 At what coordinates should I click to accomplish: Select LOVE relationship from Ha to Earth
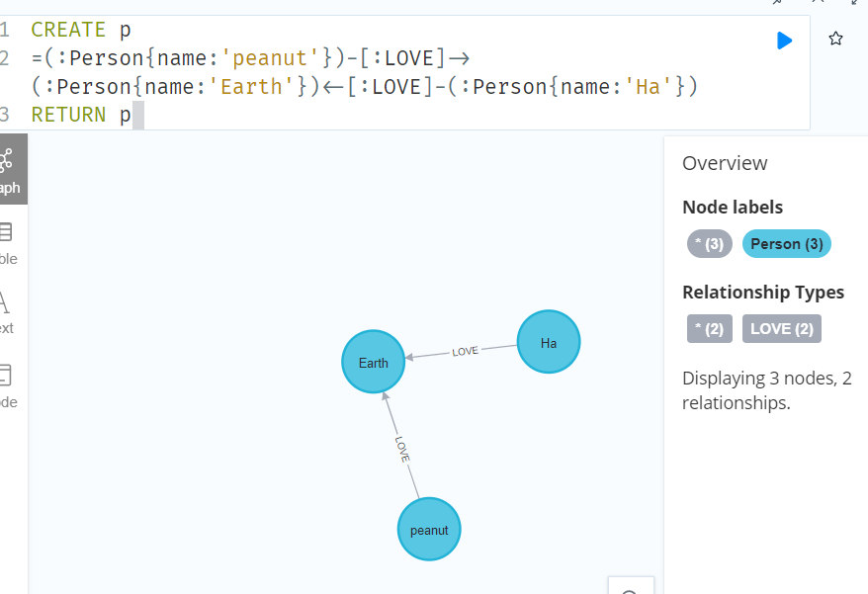click(465, 351)
